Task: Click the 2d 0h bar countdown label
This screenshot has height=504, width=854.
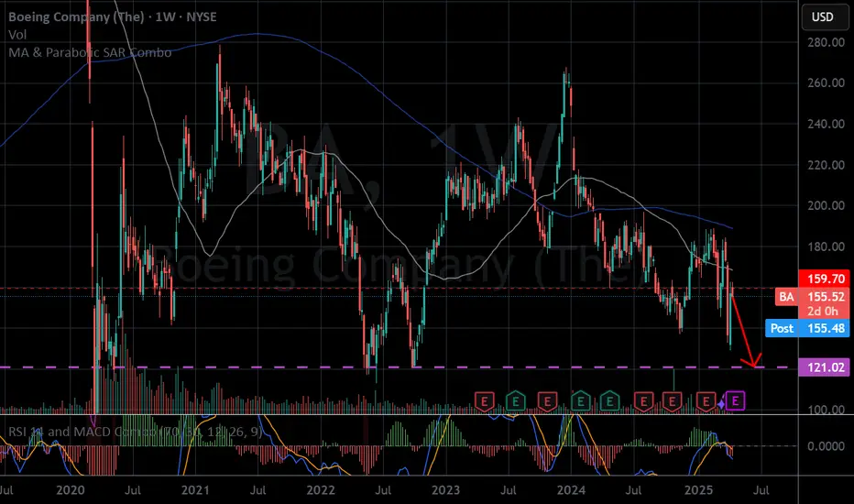Action: (824, 312)
